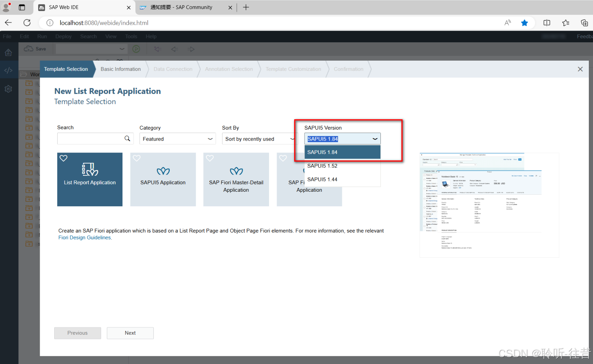The height and width of the screenshot is (364, 593).
Task: Select the List Report Application template tile
Action: [90, 180]
